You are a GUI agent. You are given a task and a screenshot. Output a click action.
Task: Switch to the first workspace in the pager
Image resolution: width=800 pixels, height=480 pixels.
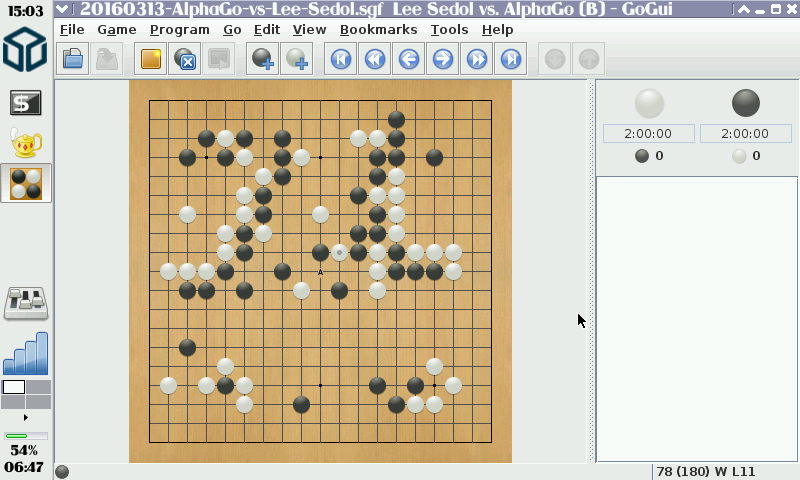pyautogui.click(x=14, y=387)
